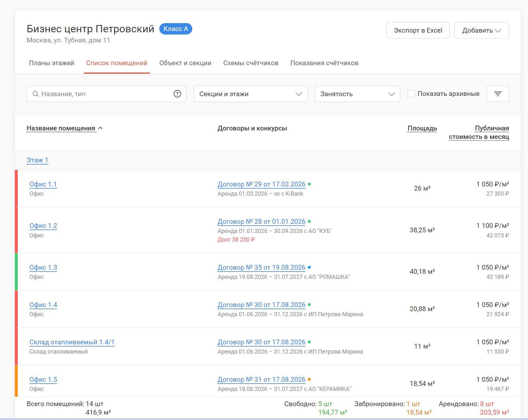This screenshot has width=528, height=420.
Task: Switch to the Планы этажей tab
Action: coord(52,63)
